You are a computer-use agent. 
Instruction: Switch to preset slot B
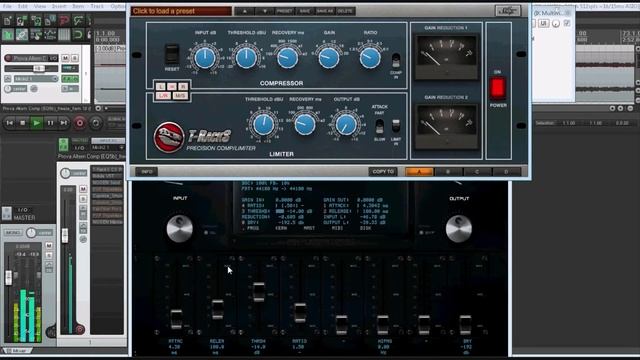(x=448, y=172)
